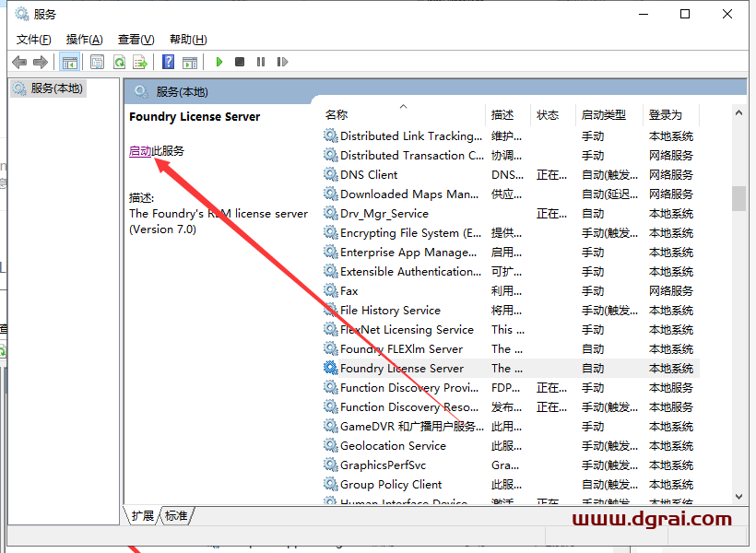The height and width of the screenshot is (553, 756).
Task: Click the Back arrow toolbar icon
Action: click(19, 62)
